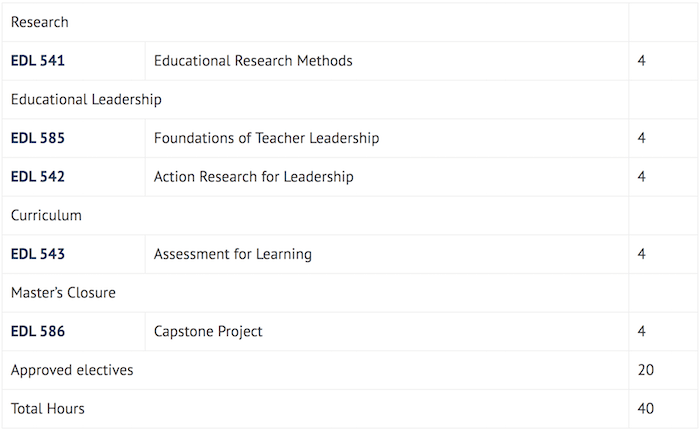
Task: Click the Educational Leadership section heading
Action: 86,100
